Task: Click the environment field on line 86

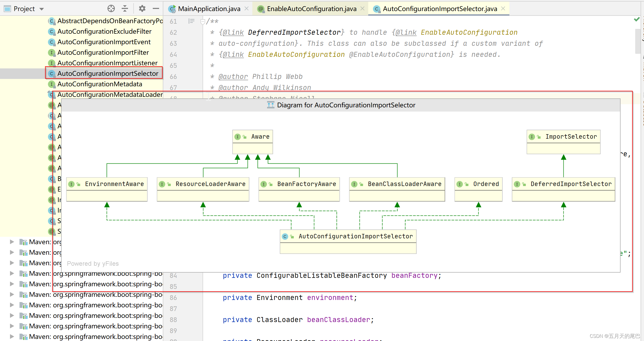Action: coord(330,298)
